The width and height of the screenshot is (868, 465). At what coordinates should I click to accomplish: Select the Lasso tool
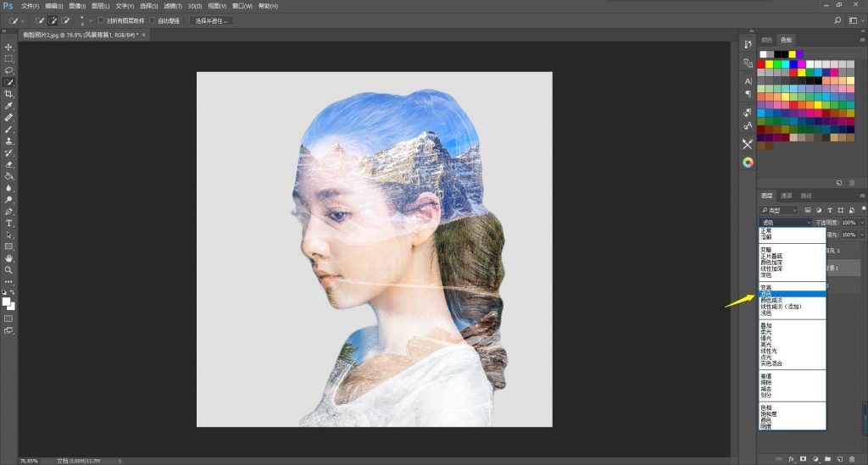click(8, 70)
